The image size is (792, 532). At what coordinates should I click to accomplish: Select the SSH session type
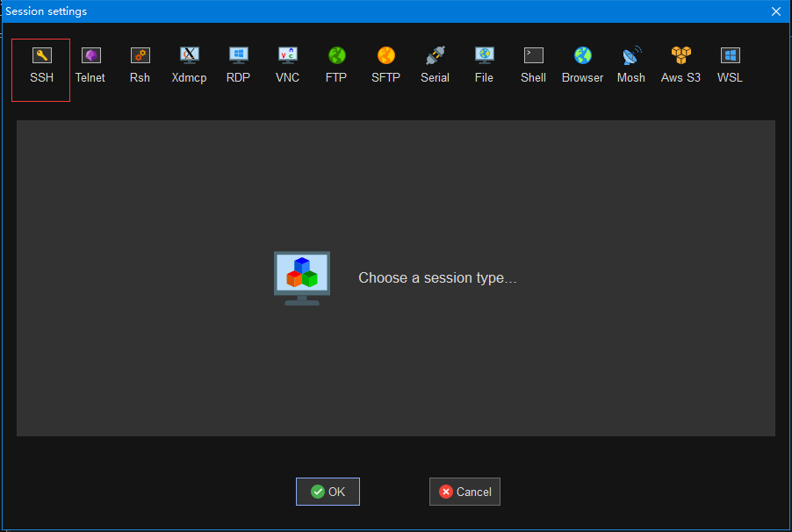click(x=41, y=69)
